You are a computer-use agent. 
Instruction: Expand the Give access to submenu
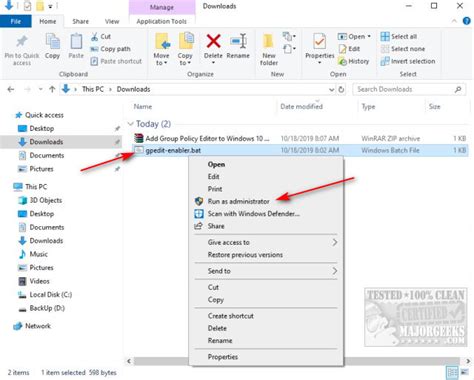pos(335,242)
